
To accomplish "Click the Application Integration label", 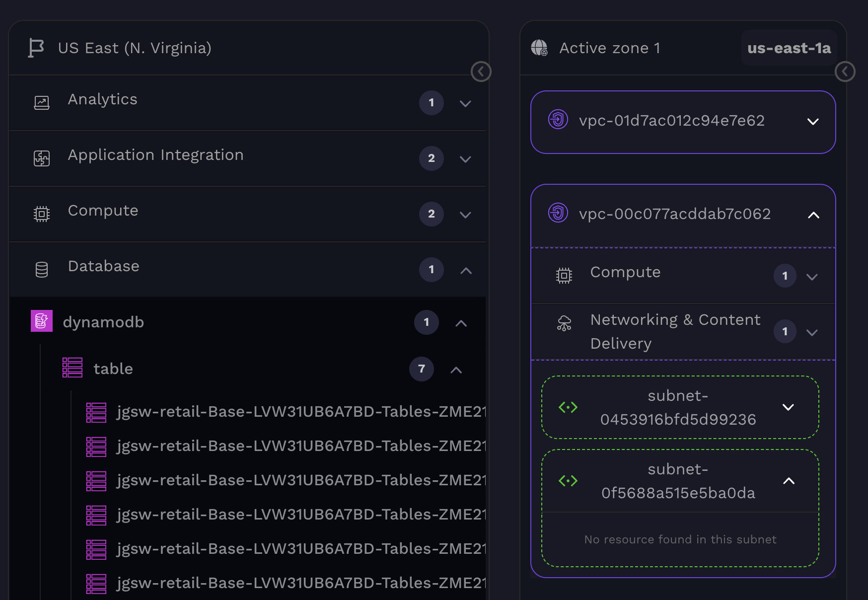I will coord(156,155).
